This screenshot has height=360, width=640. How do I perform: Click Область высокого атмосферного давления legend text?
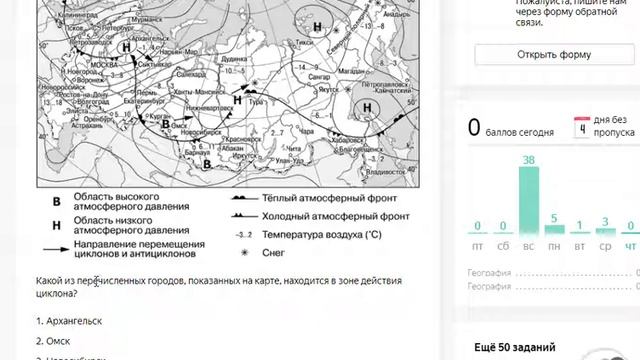(x=131, y=202)
